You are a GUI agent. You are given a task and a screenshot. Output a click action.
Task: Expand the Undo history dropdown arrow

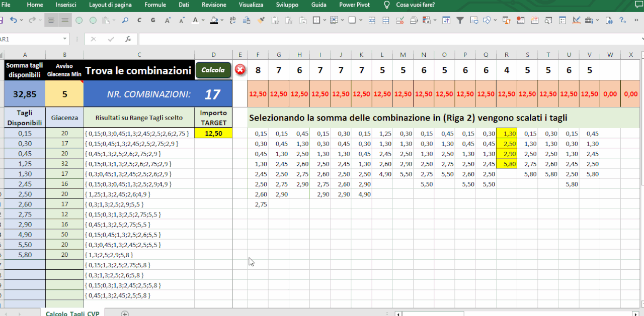[x=21, y=20]
